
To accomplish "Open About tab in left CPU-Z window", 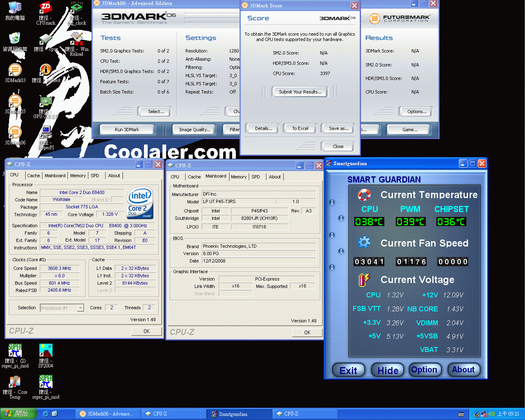I will pyautogui.click(x=114, y=176).
